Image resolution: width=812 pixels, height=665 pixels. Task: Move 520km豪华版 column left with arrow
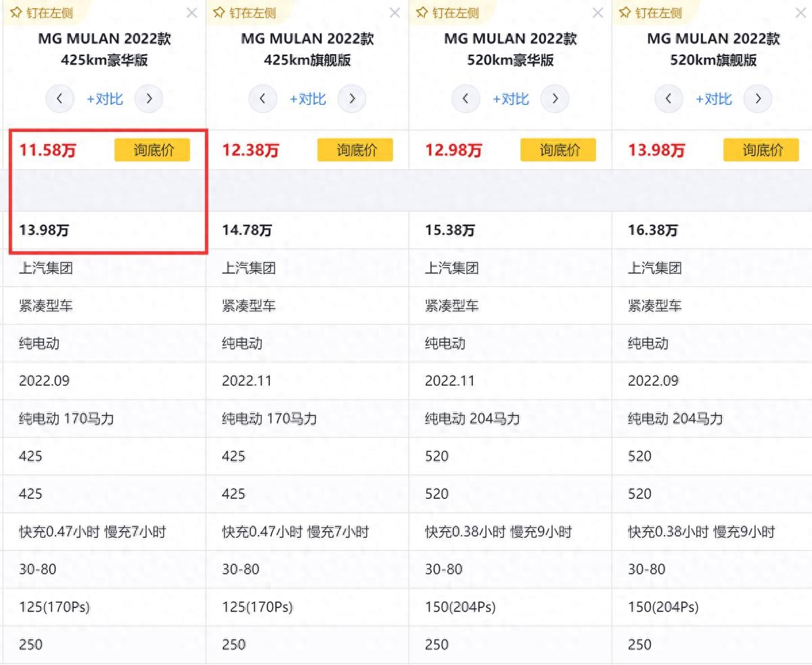pos(466,99)
